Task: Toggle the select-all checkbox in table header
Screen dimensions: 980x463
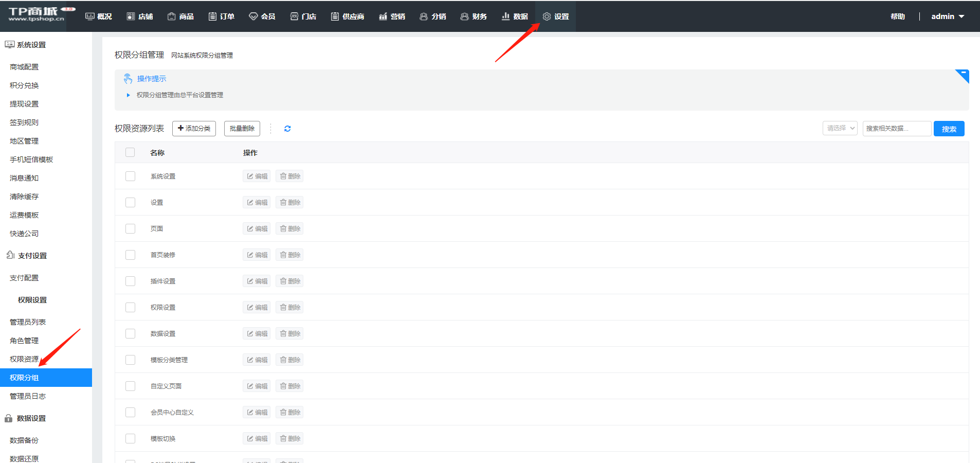Action: pyautogui.click(x=130, y=152)
